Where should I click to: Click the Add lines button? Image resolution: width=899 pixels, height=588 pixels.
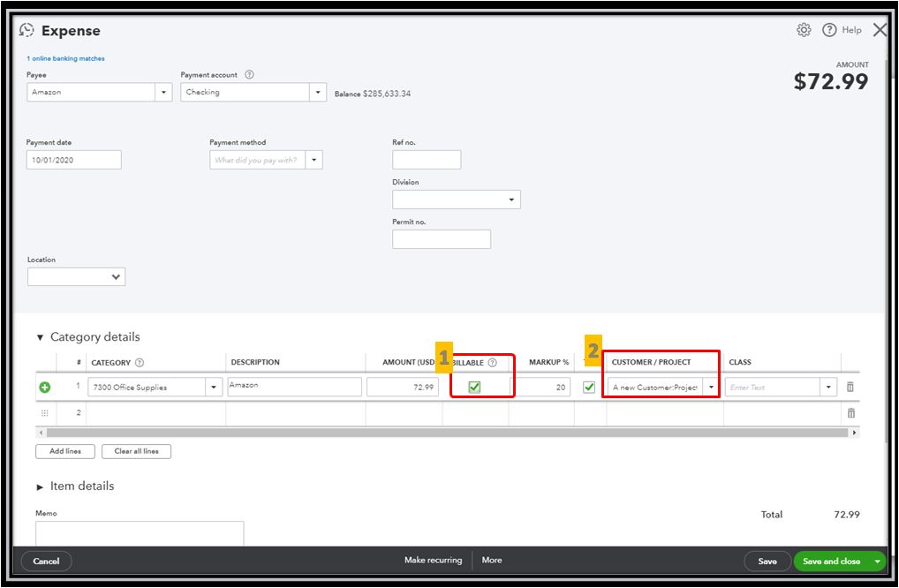pos(65,452)
